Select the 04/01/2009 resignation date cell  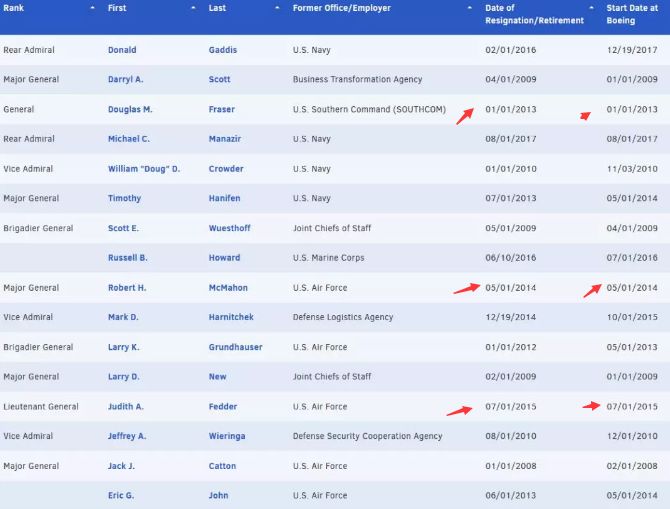(511, 79)
